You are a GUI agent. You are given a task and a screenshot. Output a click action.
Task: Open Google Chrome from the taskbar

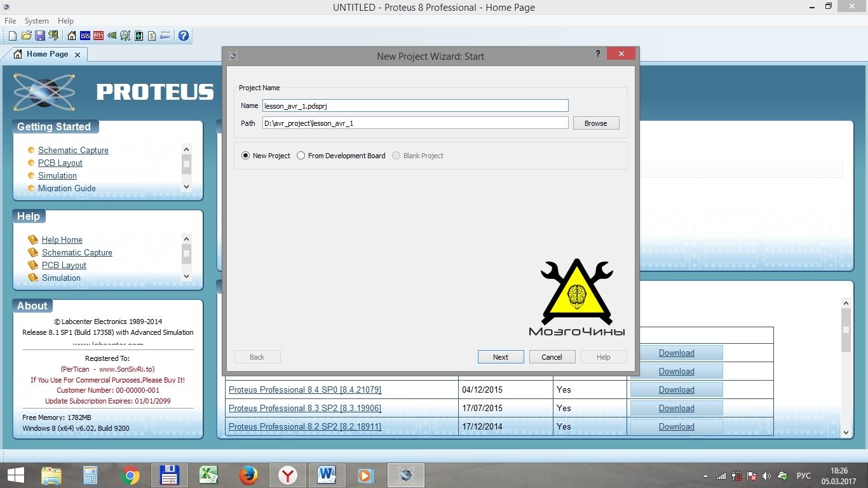(130, 475)
